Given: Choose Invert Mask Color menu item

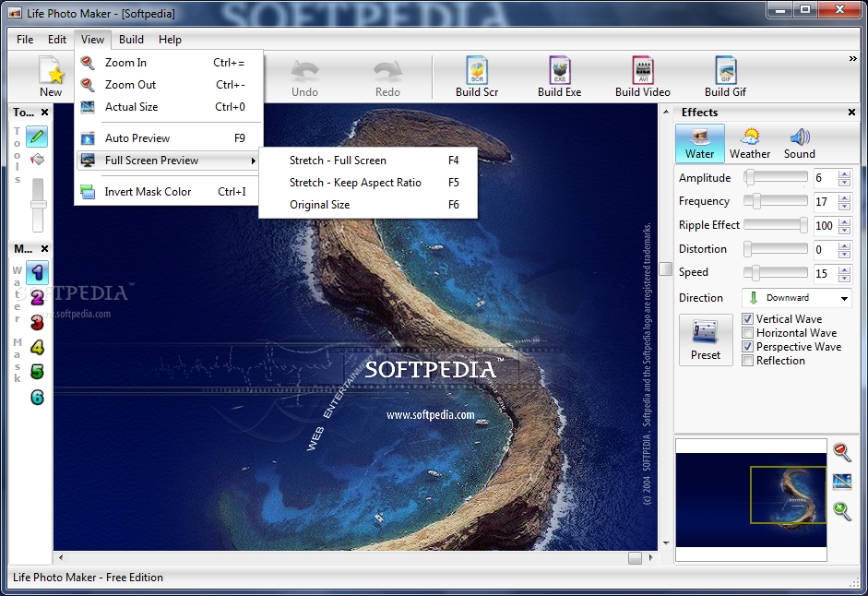Looking at the screenshot, I should (169, 192).
